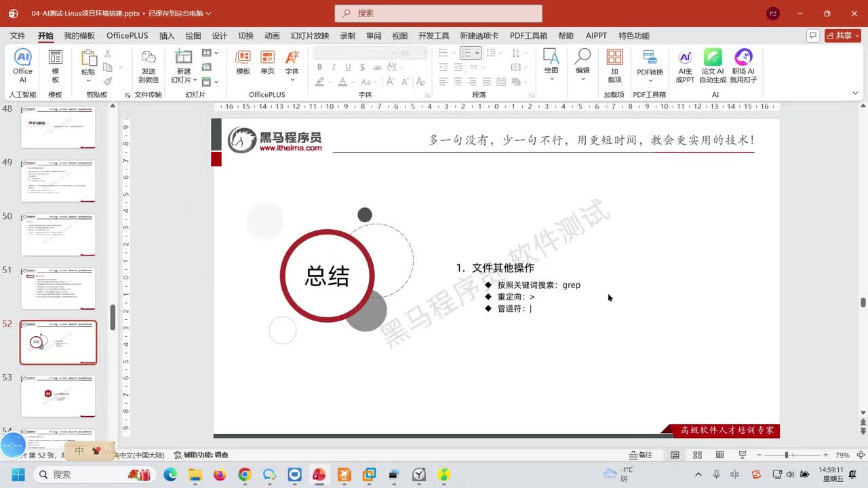The width and height of the screenshot is (868, 488).
Task: Zoom in with plus button
Action: click(825, 455)
